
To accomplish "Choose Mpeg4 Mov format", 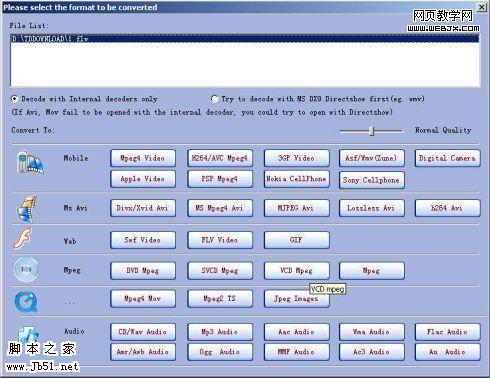I will (x=143, y=299).
